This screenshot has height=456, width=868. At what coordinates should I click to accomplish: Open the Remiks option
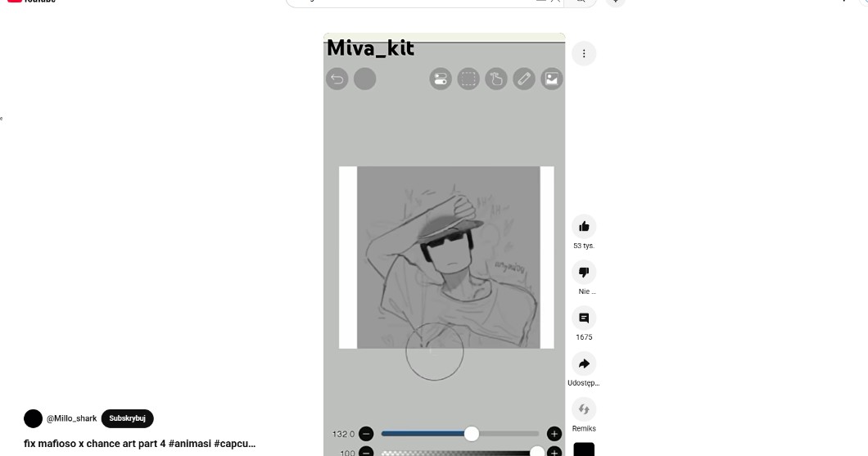584,409
